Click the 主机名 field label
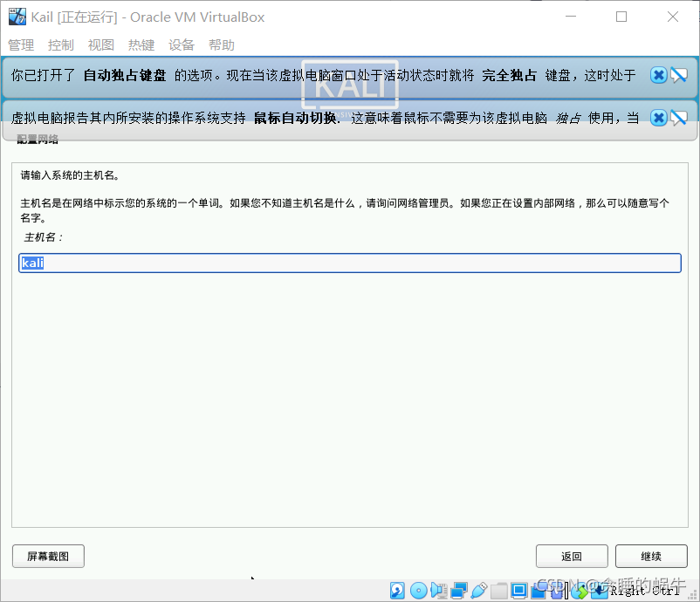The height and width of the screenshot is (602, 700). pos(44,237)
